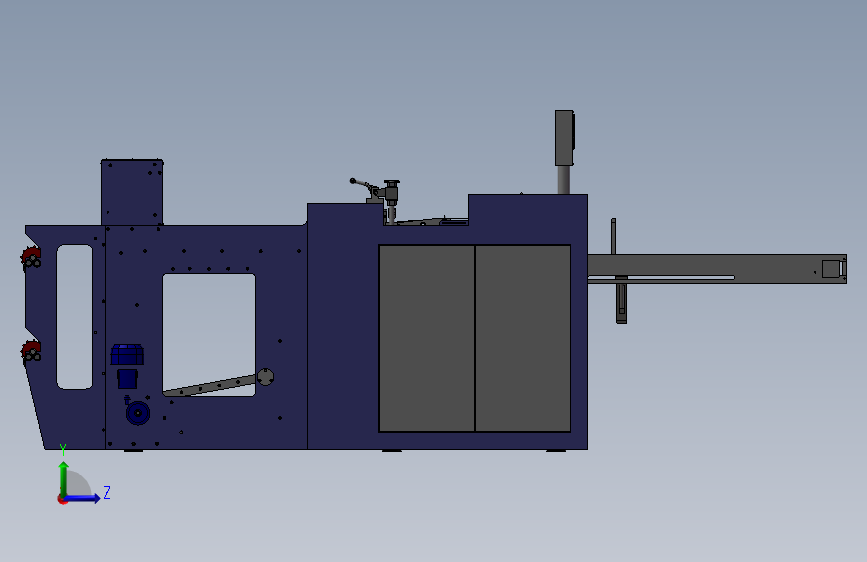This screenshot has width=867, height=562.
Task: Select the gray round disc at the bar's end
Action: click(265, 377)
